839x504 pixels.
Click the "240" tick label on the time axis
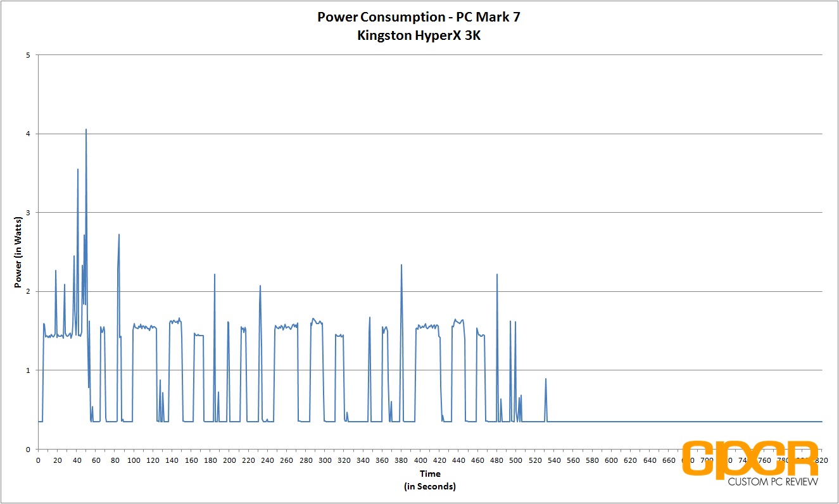point(267,460)
